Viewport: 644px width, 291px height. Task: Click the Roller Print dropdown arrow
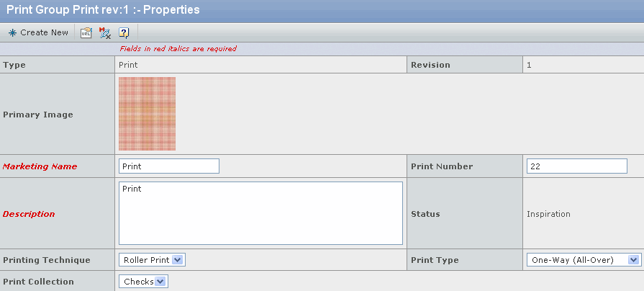click(x=177, y=260)
